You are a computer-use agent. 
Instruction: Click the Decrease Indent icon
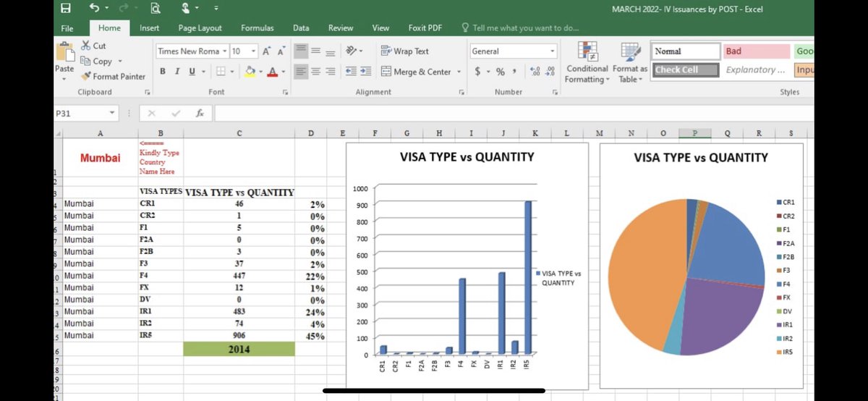click(x=351, y=72)
